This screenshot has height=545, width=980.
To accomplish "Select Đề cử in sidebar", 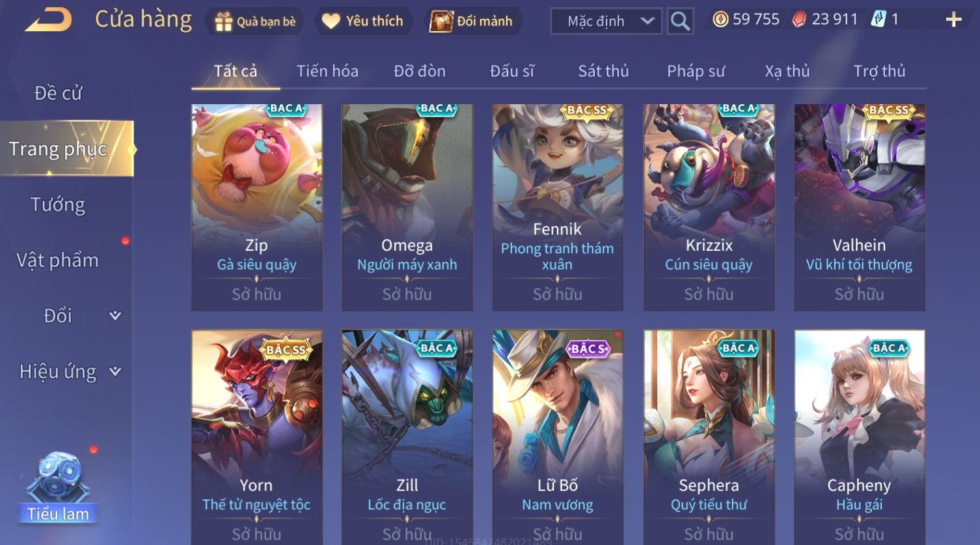I will (58, 93).
